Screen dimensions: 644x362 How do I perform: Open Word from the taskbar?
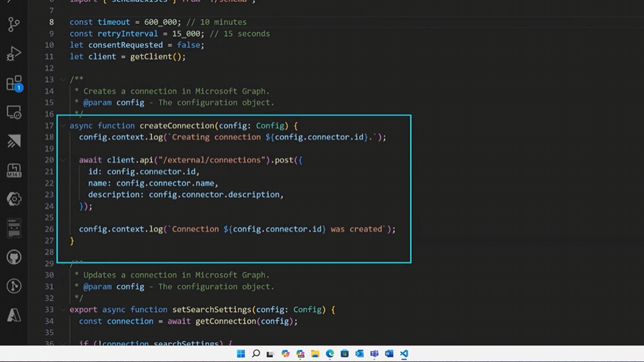pyautogui.click(x=389, y=354)
